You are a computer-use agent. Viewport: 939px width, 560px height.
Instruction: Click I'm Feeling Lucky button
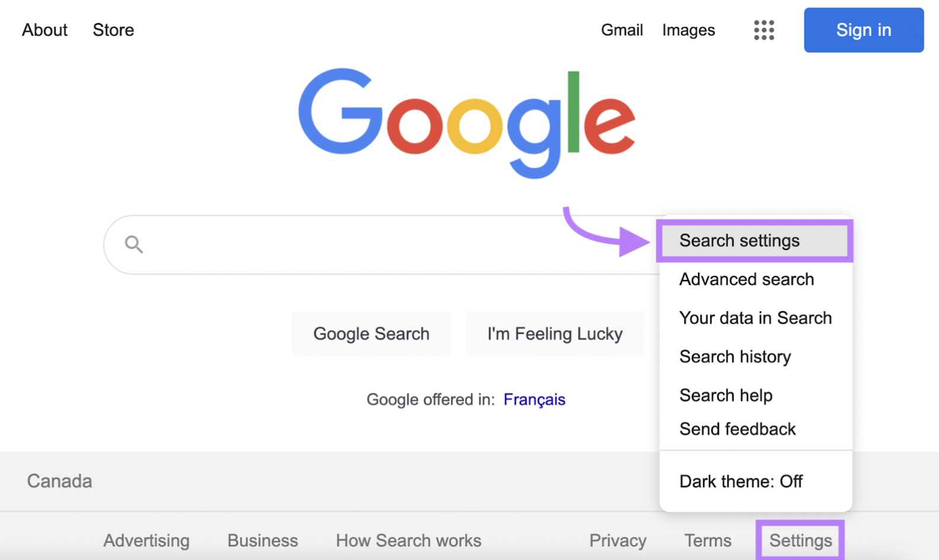pyautogui.click(x=555, y=334)
